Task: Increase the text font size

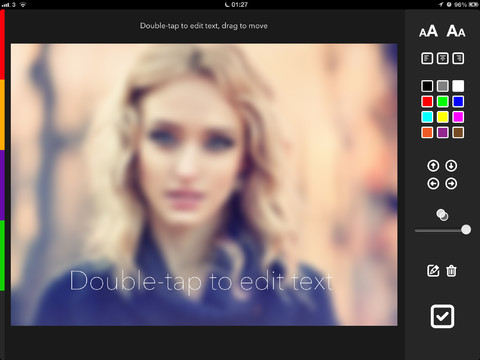Action: pyautogui.click(x=428, y=31)
